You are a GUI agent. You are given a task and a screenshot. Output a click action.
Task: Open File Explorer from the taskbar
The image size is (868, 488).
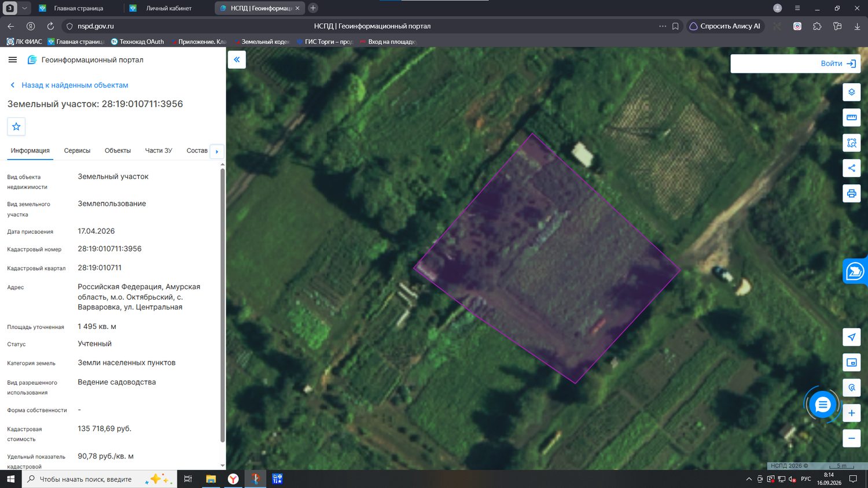tap(211, 479)
